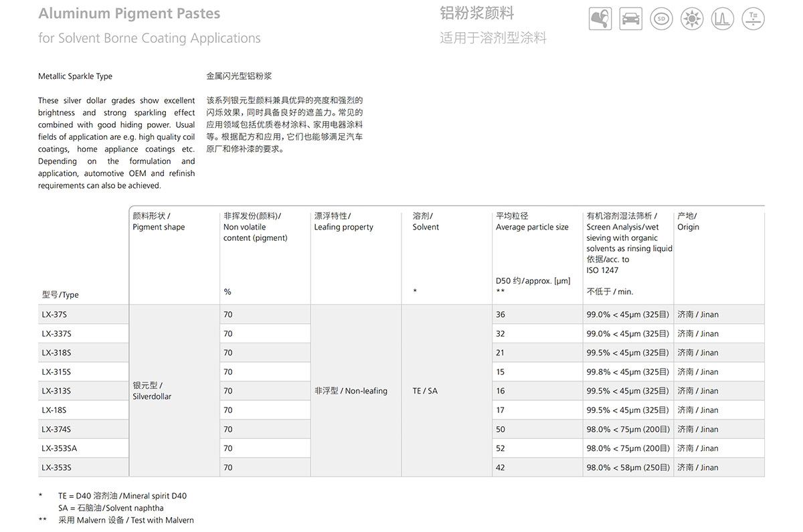Click the Non-leafing cell value
The image size is (803, 532).
click(351, 391)
